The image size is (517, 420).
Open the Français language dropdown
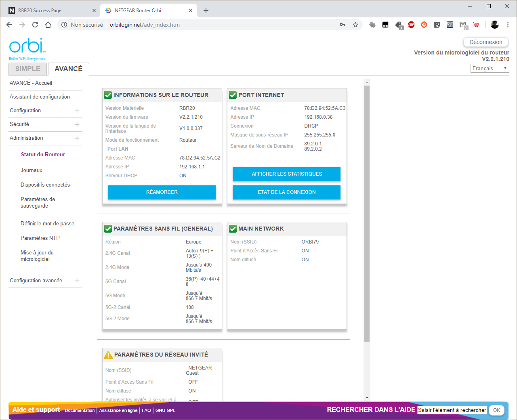pos(490,68)
